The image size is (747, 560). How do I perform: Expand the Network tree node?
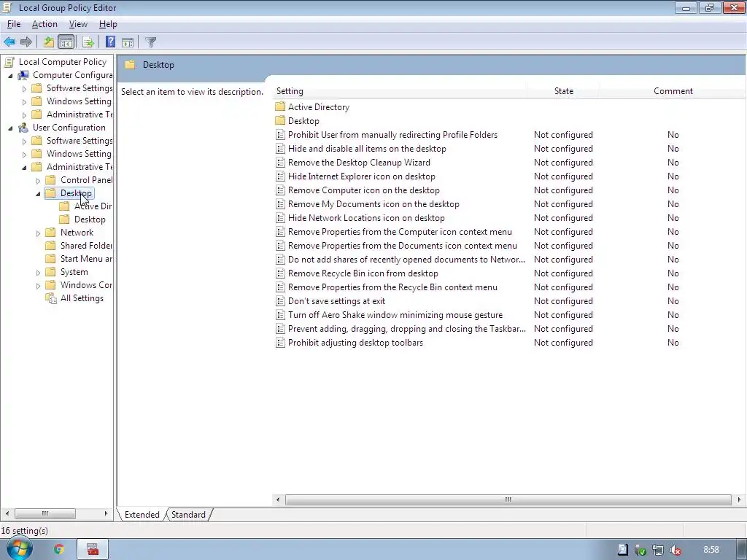click(38, 233)
